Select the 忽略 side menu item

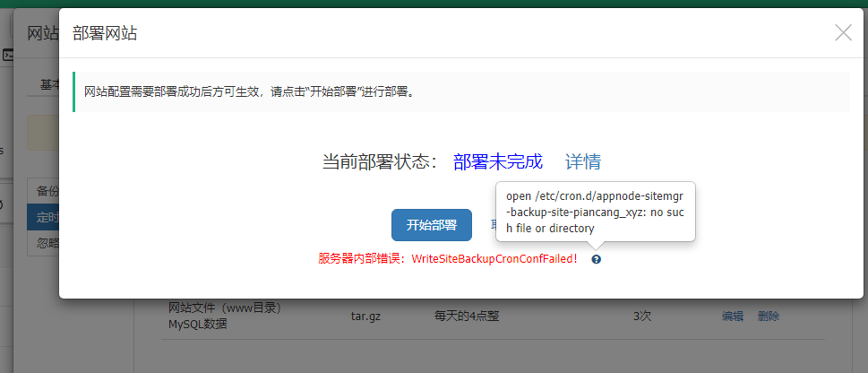47,243
